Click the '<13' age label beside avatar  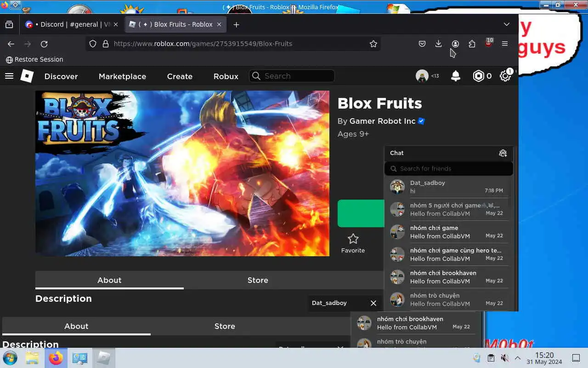(x=435, y=76)
